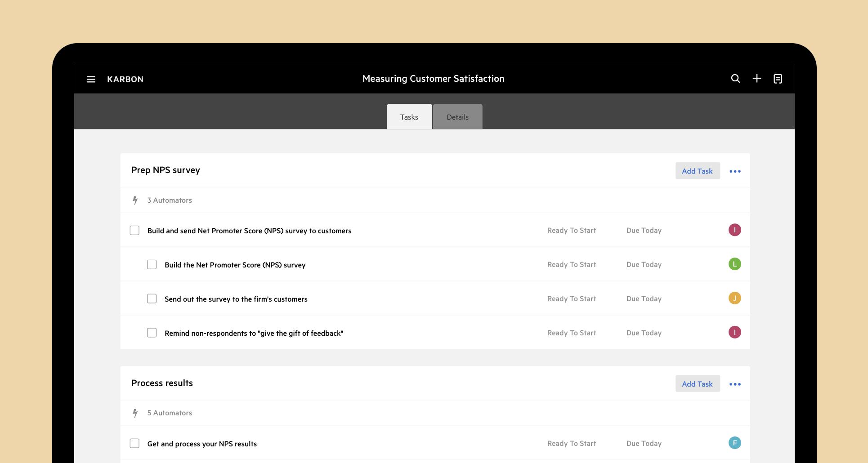Open the notes panel icon at top right
The height and width of the screenshot is (463, 868).
click(x=779, y=78)
